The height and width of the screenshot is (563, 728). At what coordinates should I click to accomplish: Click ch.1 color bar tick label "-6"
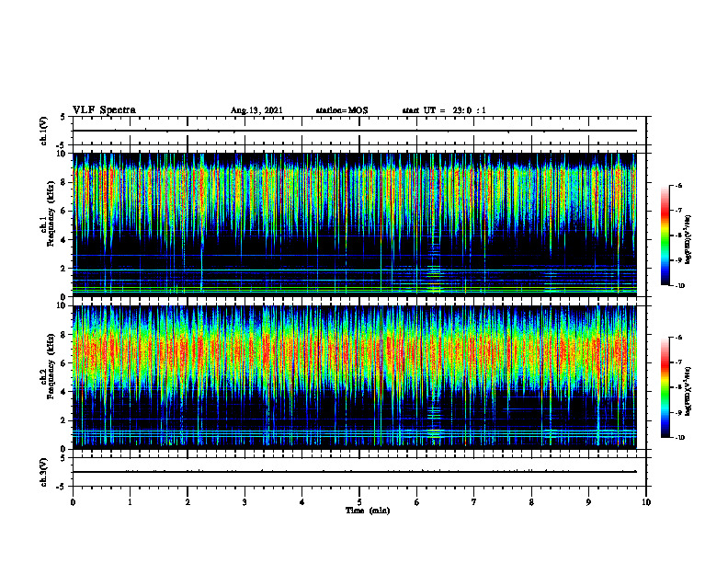click(678, 185)
